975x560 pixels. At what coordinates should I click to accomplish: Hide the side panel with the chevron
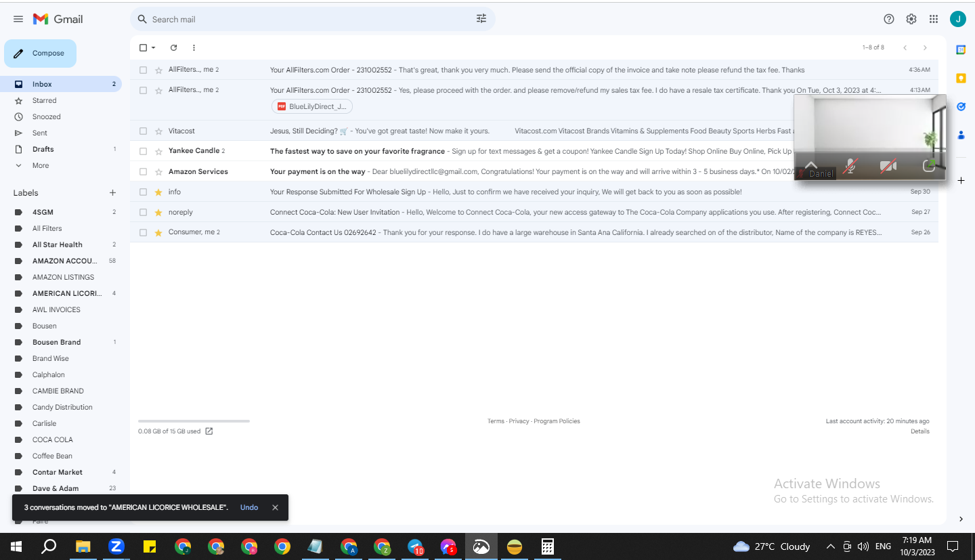(961, 519)
